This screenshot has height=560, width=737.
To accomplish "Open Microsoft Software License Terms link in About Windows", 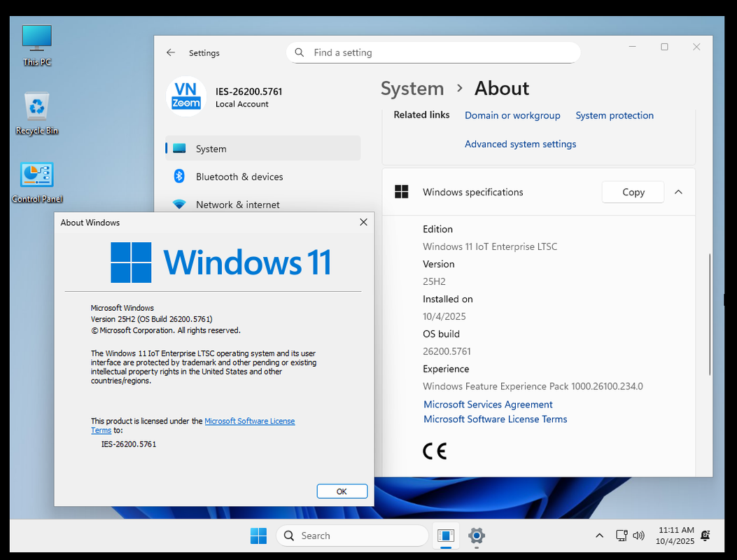I will (250, 421).
